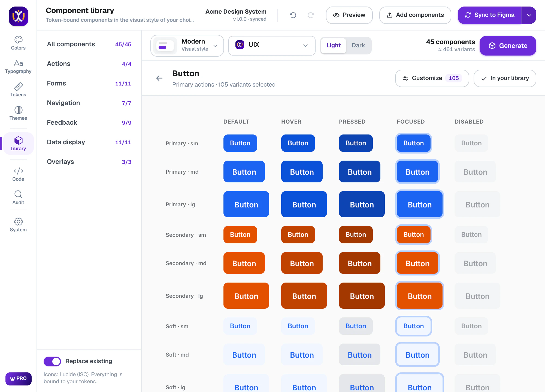545x392 pixels.
Task: Open the Code section
Action: pos(18,174)
